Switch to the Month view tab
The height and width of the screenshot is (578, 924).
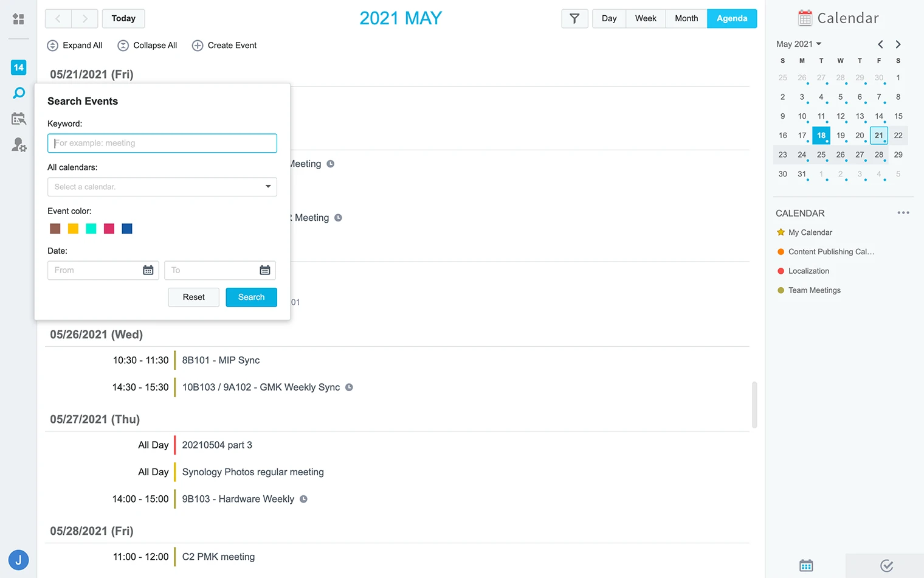coord(686,19)
